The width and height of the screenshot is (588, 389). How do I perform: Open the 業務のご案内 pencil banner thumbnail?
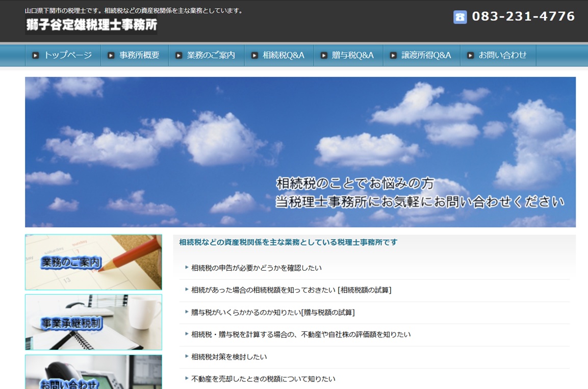(93, 263)
